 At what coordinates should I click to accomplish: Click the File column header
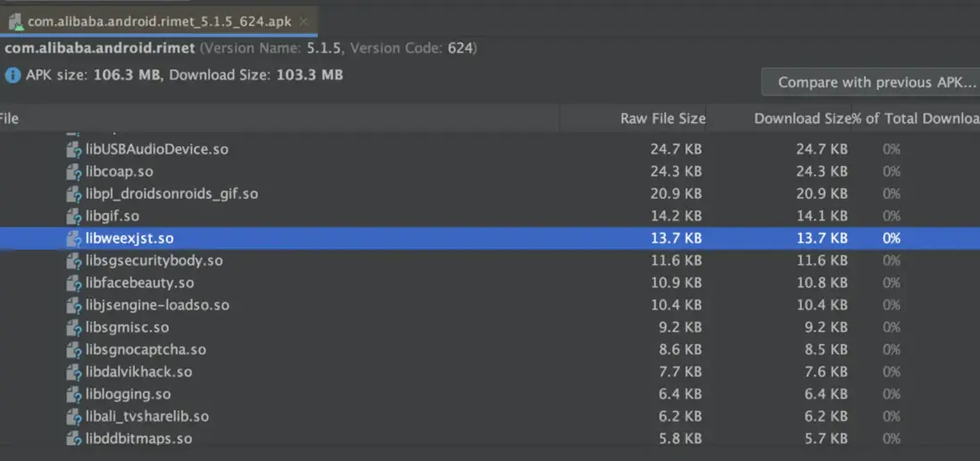tap(9, 119)
